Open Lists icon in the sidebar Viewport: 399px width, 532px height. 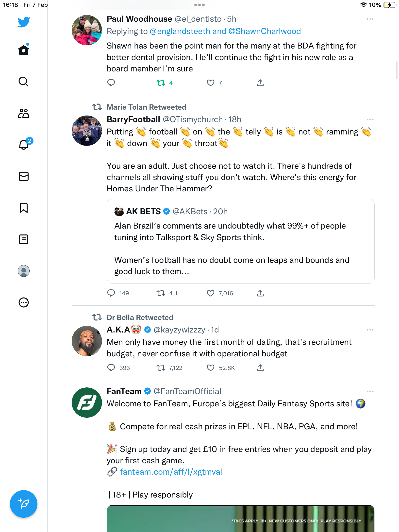click(x=24, y=239)
